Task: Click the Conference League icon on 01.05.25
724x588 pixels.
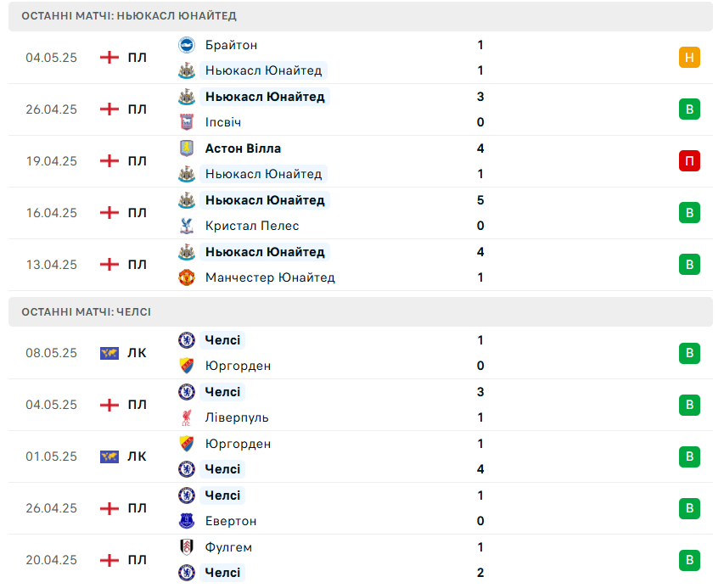Action: tap(109, 456)
